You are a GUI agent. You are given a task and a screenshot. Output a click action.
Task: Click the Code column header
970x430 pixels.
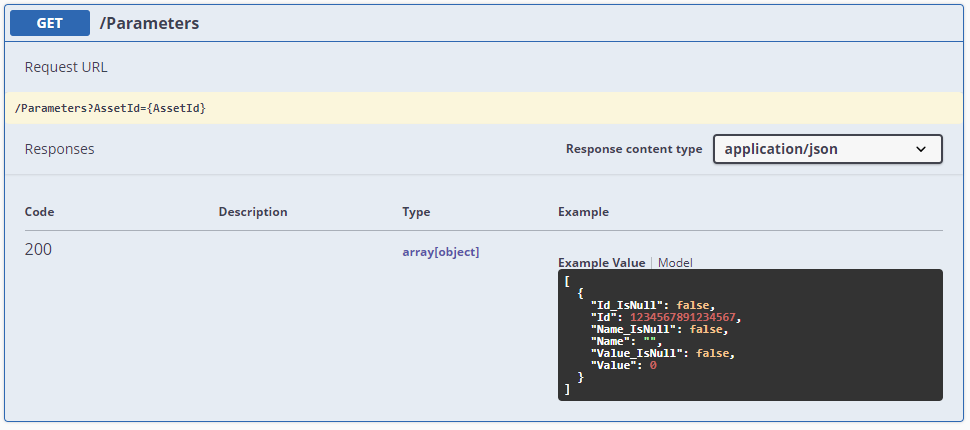point(39,212)
